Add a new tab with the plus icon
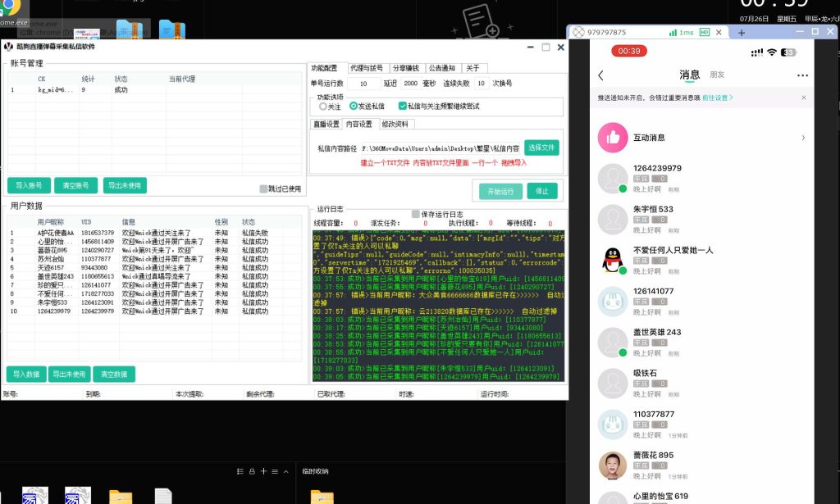The height and width of the screenshot is (504, 840). (742, 33)
